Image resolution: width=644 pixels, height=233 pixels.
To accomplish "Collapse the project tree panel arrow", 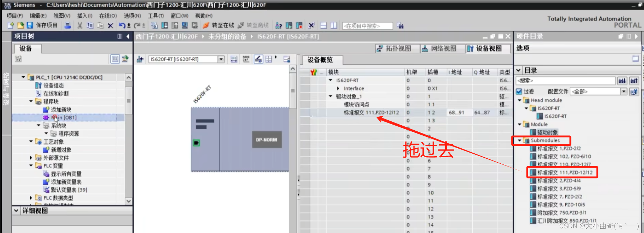I will [x=128, y=36].
